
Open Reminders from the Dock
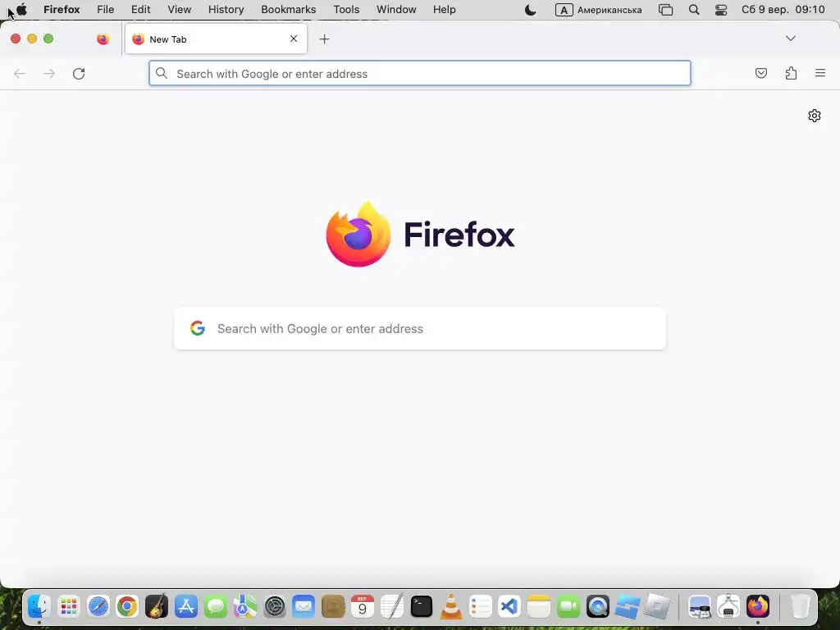pyautogui.click(x=481, y=607)
